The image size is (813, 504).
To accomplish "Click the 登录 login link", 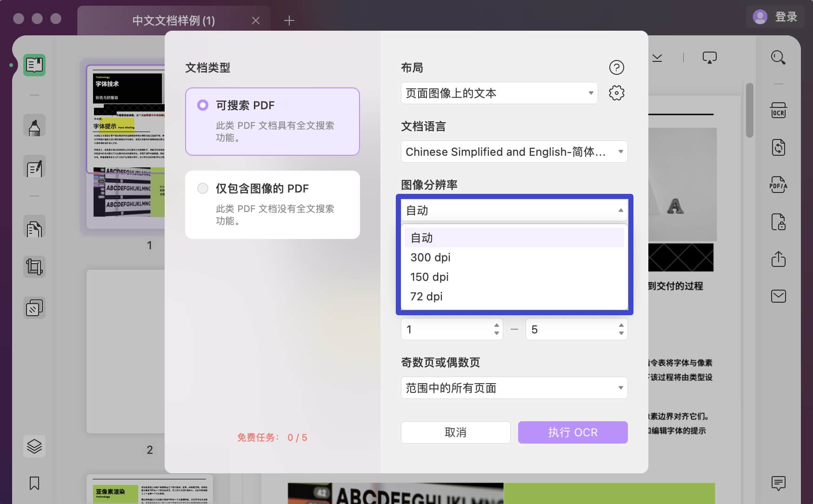I will tap(786, 17).
